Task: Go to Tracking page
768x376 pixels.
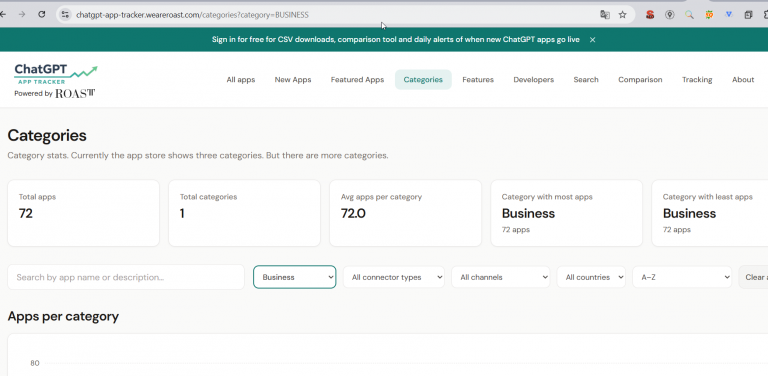Action: point(697,80)
